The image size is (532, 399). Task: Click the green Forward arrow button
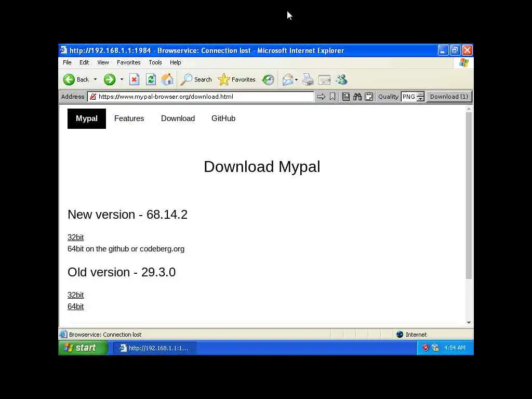109,79
